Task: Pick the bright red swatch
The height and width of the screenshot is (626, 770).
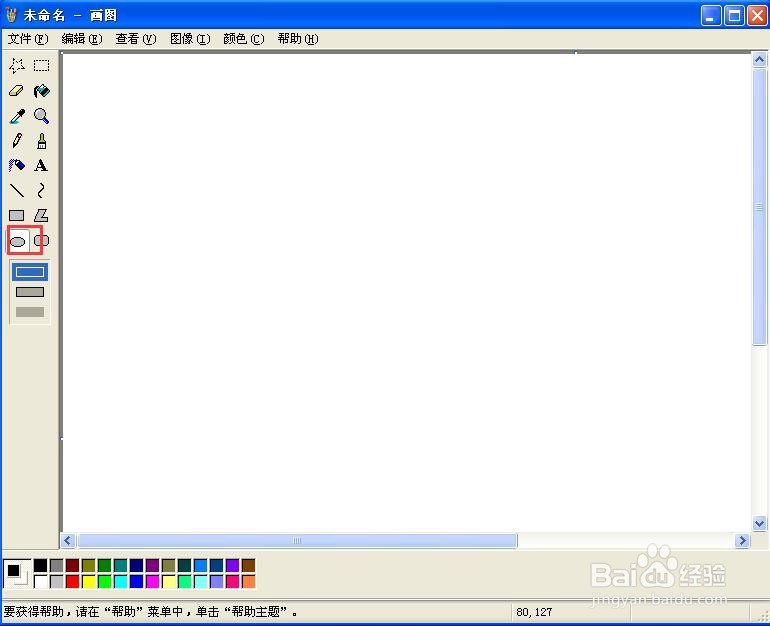Action: (x=73, y=582)
